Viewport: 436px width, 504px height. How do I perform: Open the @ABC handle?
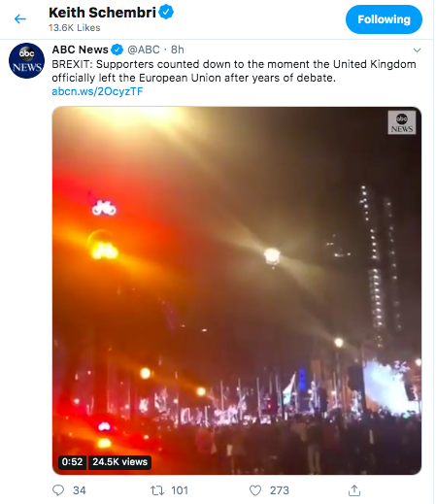click(x=144, y=50)
